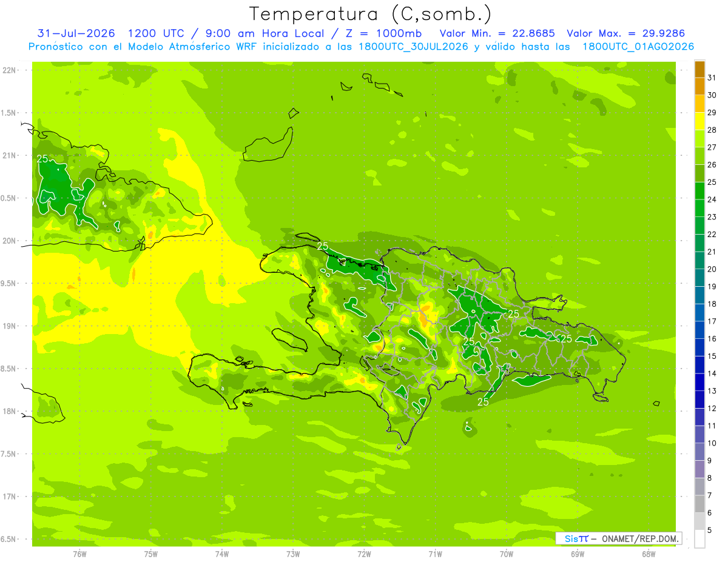Click the 25 contour label south of Hispaniola
Image resolution: width=728 pixels, height=562 pixels.
[484, 402]
